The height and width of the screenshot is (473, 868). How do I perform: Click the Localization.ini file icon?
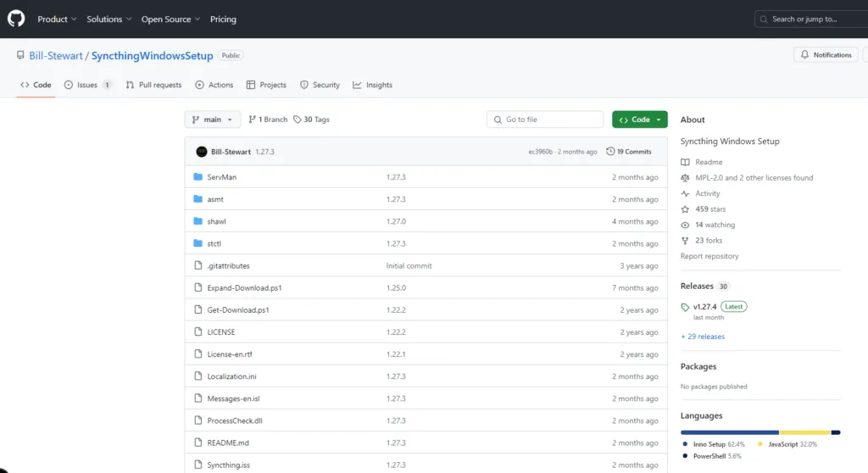(x=198, y=376)
